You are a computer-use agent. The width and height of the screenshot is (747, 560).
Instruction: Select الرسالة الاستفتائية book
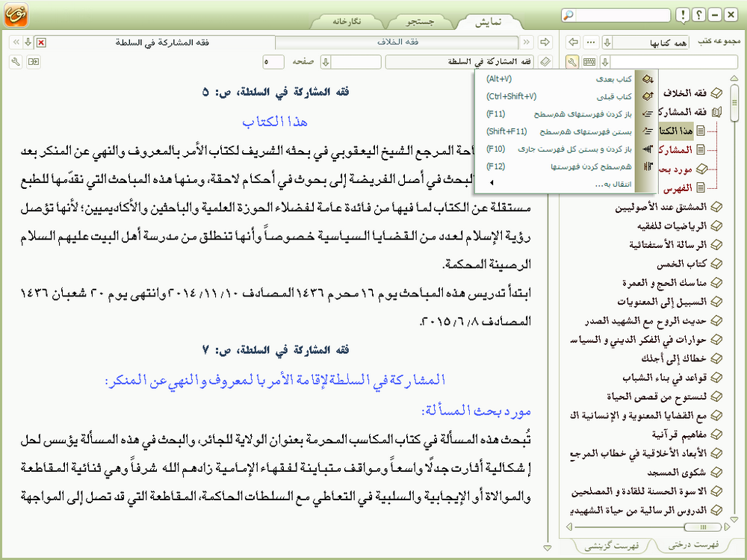[x=668, y=245]
